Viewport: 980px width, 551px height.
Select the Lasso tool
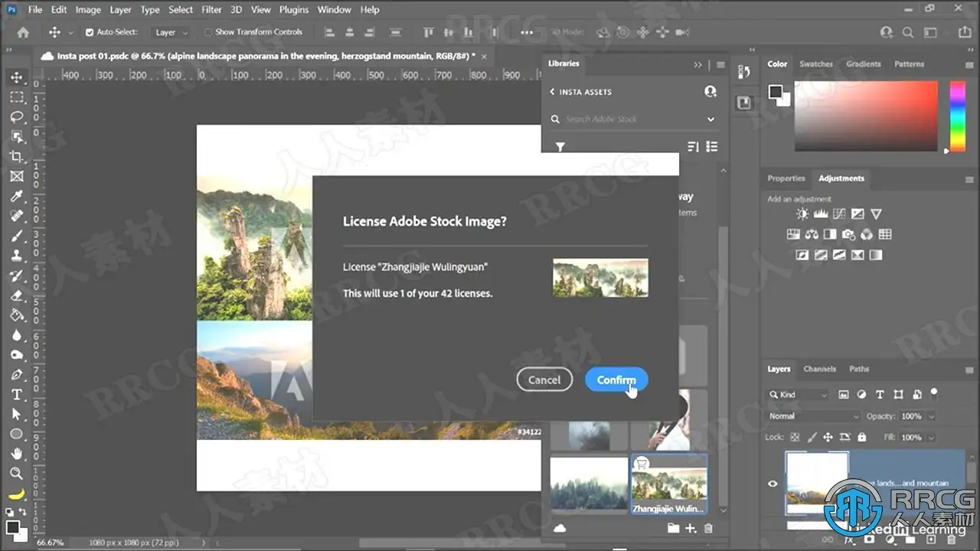coord(16,117)
